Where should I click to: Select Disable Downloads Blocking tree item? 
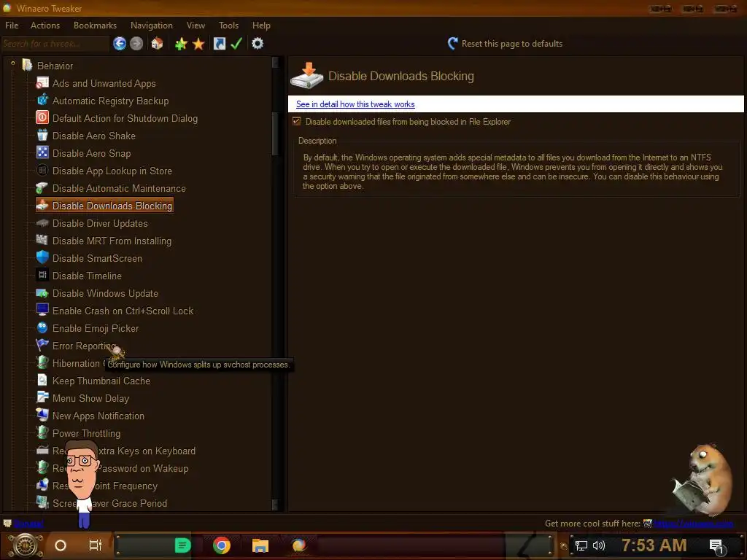(x=112, y=206)
